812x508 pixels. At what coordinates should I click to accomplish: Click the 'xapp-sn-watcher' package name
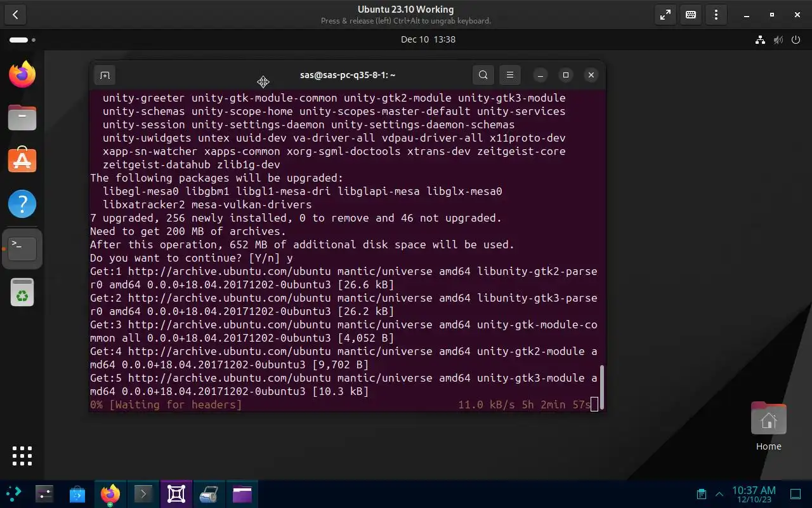(x=150, y=151)
